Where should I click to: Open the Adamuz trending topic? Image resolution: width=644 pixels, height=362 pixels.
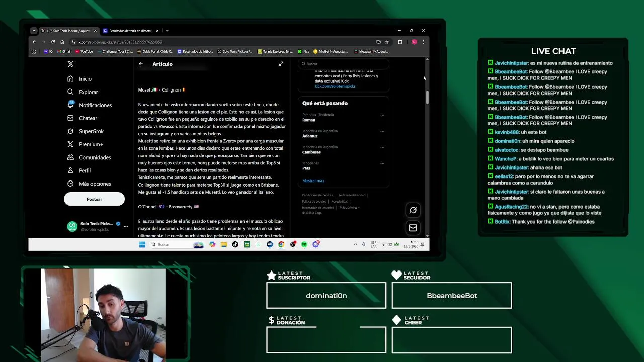point(310,136)
